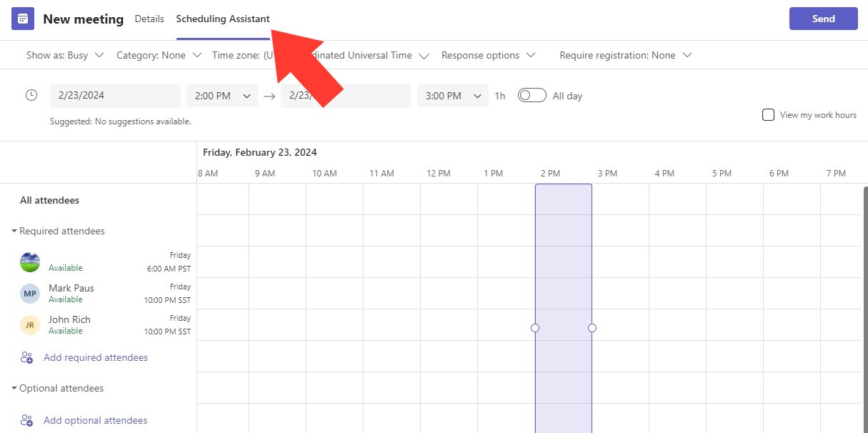Click John Rich attendee name

69,319
